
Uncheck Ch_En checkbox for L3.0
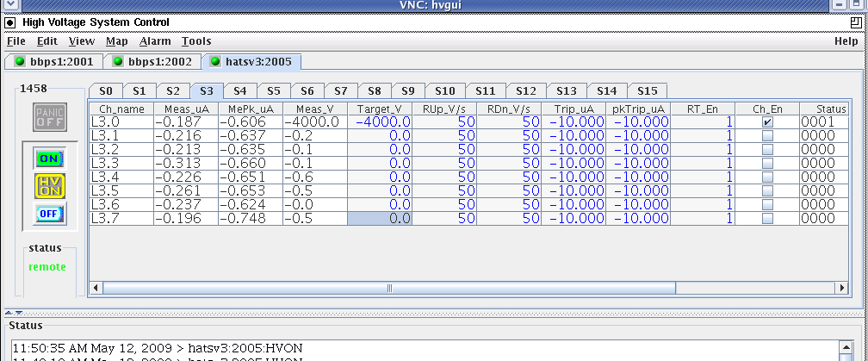click(x=767, y=122)
